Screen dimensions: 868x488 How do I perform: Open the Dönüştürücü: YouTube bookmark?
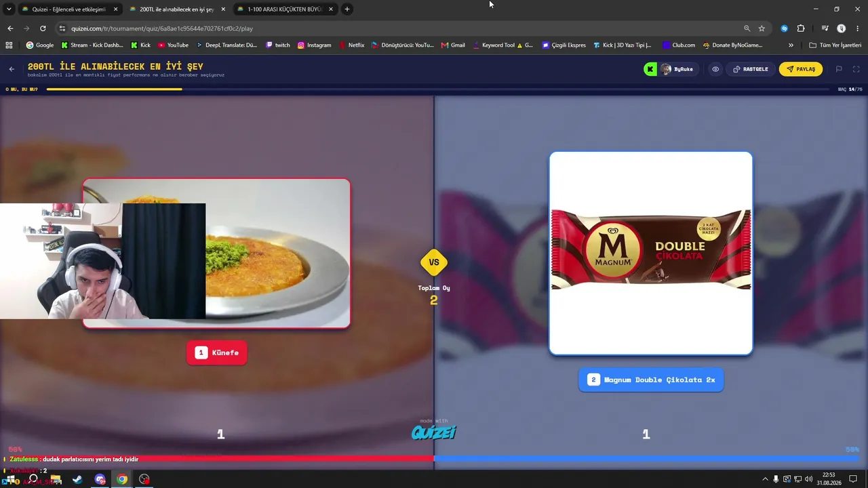pos(402,45)
